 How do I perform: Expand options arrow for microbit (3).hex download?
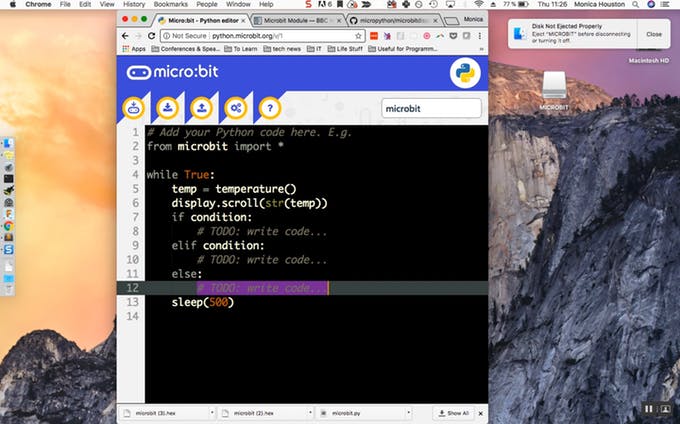[x=212, y=413]
